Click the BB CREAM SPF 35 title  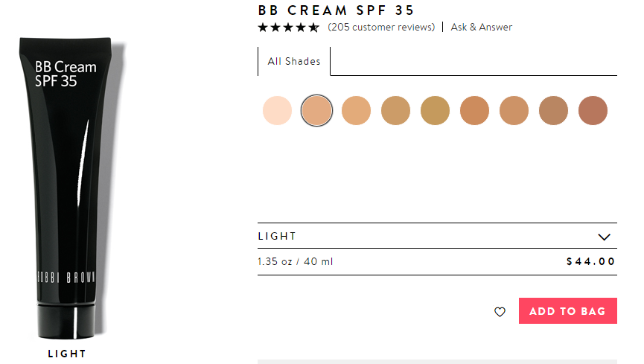pos(336,10)
